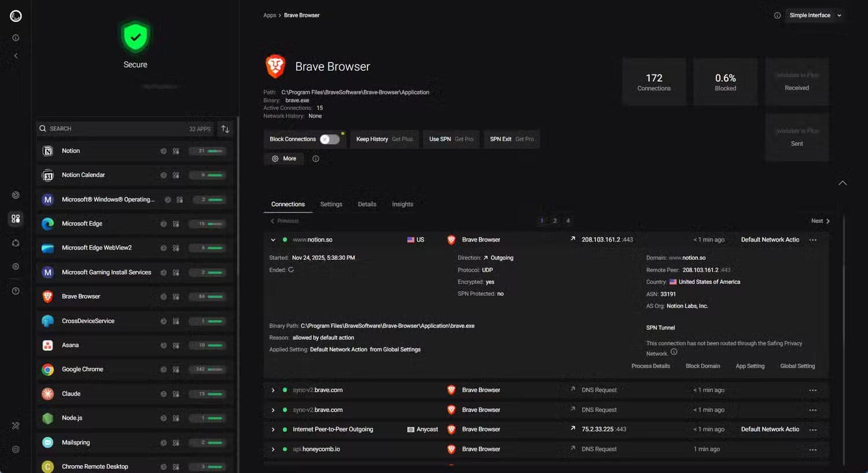This screenshot has width=868, height=473.
Task: Open the Simple Interface dropdown
Action: (x=814, y=15)
